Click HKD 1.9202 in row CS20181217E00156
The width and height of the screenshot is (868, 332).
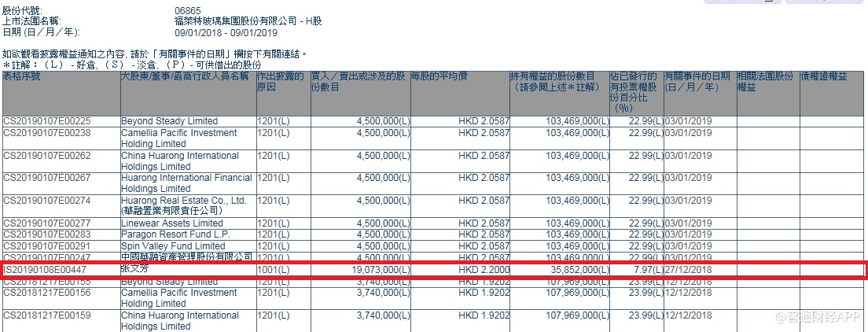pyautogui.click(x=484, y=292)
